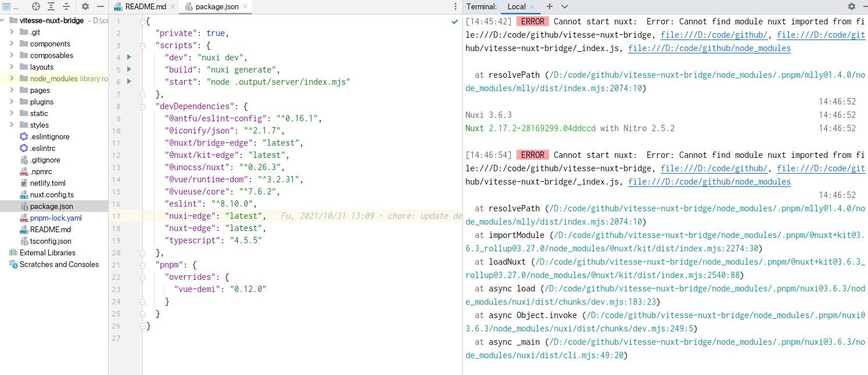868x375 pixels.
Task: Open the terminal shell options dropdown arrow
Action: click(x=565, y=6)
